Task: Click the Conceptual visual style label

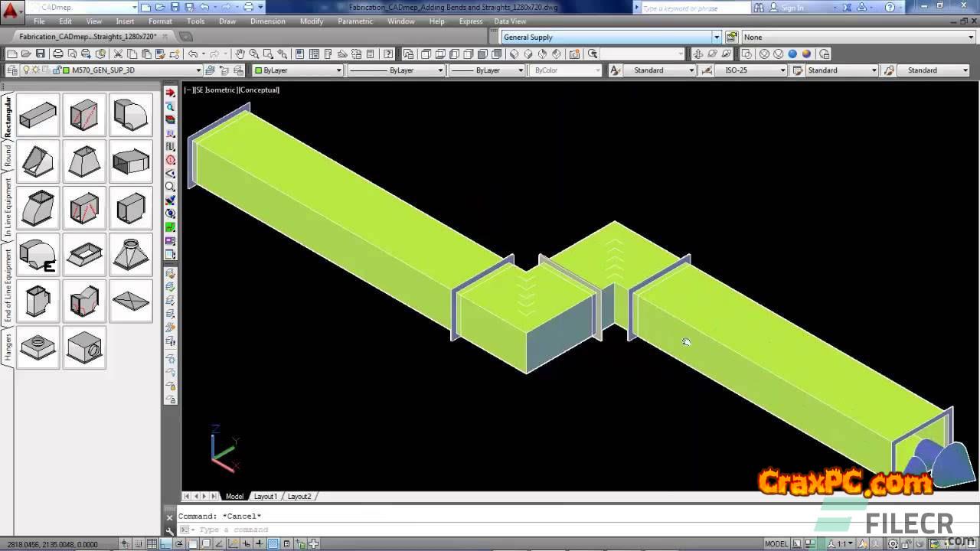Action: click(260, 90)
